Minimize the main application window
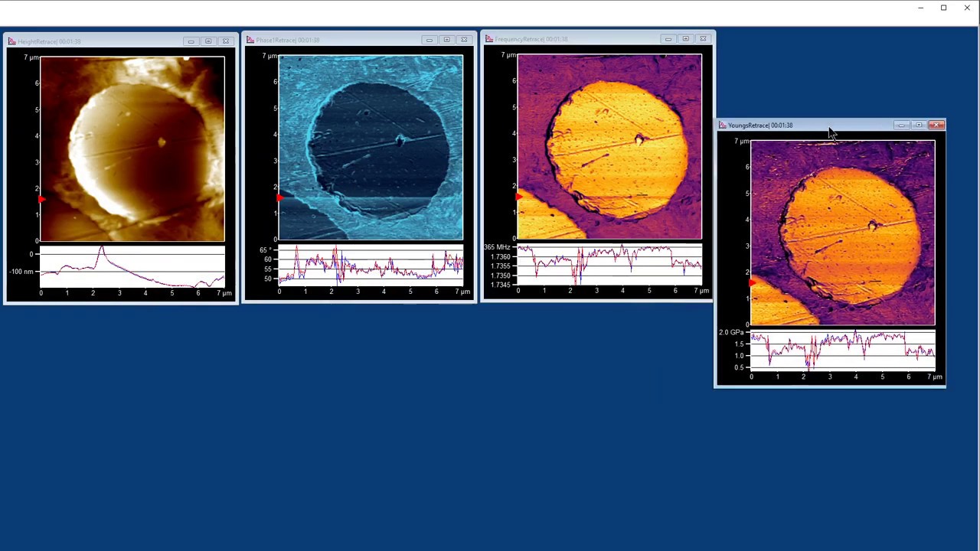 click(x=920, y=8)
